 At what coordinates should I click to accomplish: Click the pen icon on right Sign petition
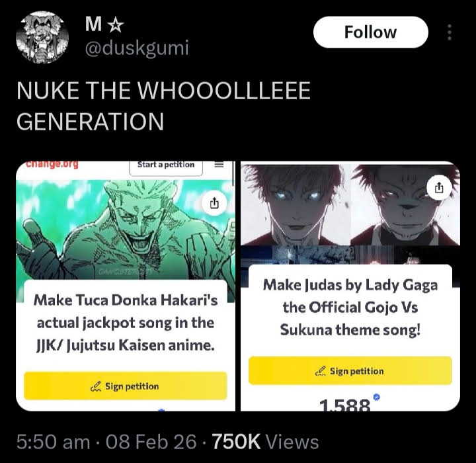coord(321,371)
